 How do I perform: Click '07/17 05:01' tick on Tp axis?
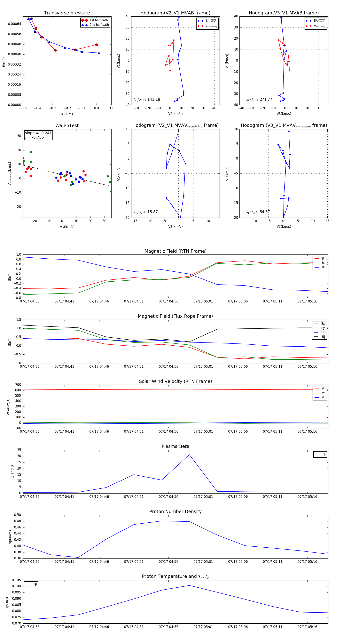pos(203,627)
